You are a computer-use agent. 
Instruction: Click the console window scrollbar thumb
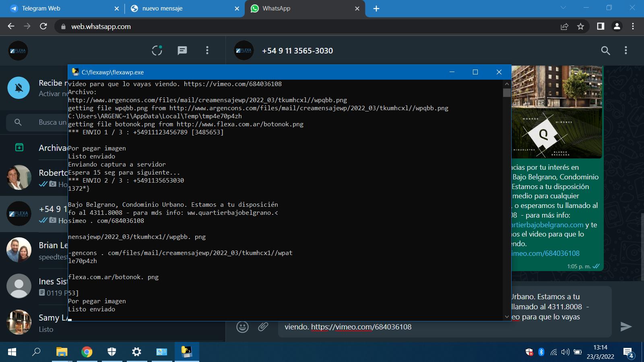[x=507, y=93]
